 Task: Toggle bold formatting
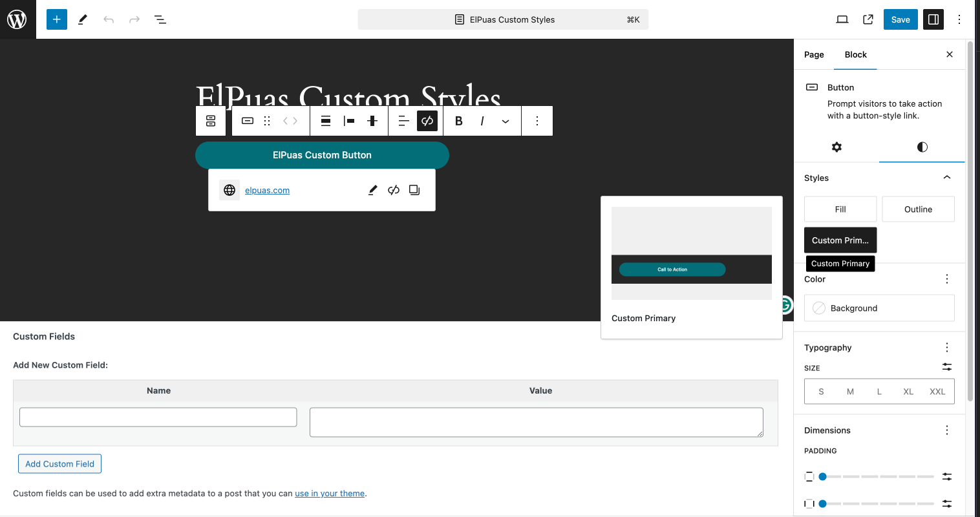(x=459, y=121)
